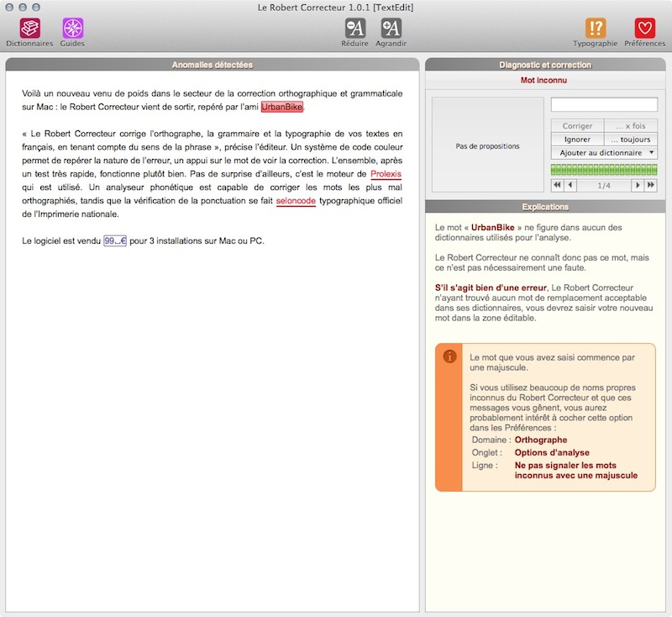Select the underlined word Prolexis
The image size is (672, 617).
point(386,174)
